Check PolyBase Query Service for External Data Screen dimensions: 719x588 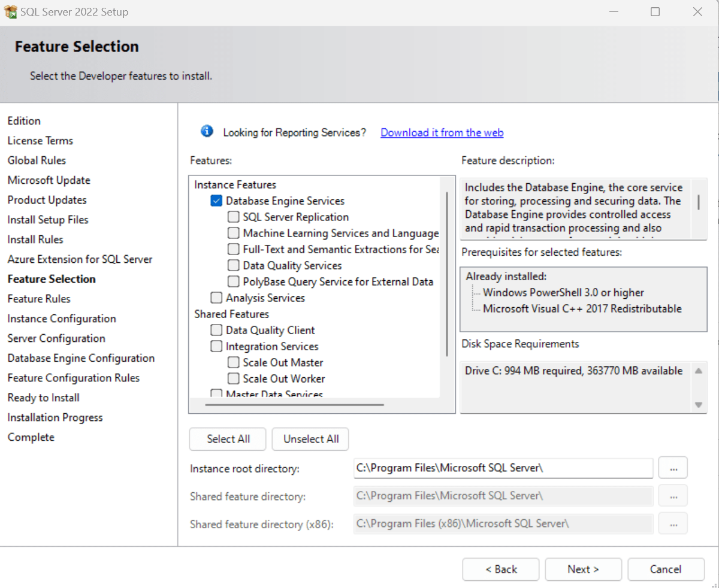point(233,282)
